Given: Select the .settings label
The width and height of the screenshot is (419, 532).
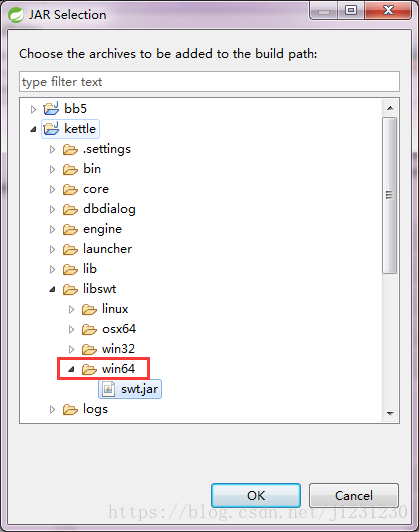Looking at the screenshot, I should coord(107,149).
